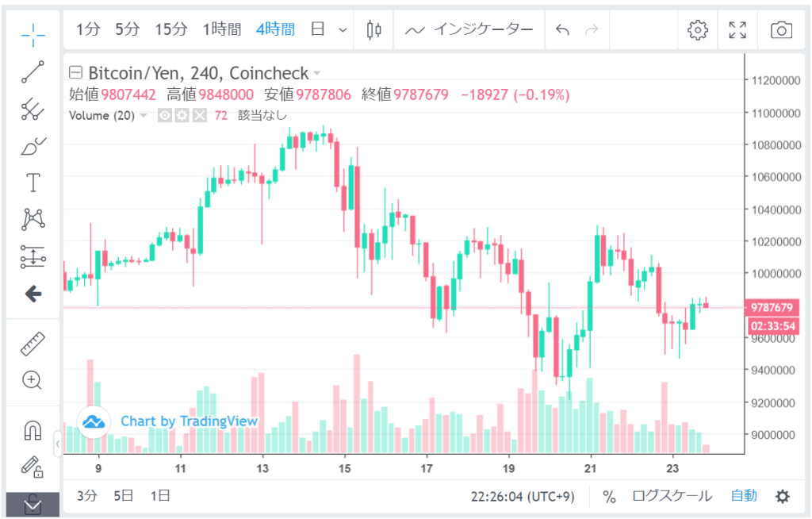This screenshot has width=812, height=519.
Task: Select the pitchfork drawing tool
Action: 33,109
